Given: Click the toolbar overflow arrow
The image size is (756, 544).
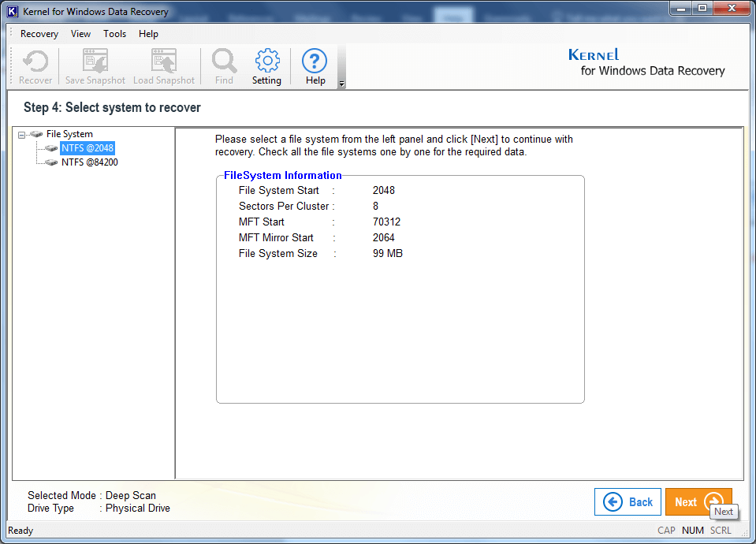Looking at the screenshot, I should tap(341, 84).
